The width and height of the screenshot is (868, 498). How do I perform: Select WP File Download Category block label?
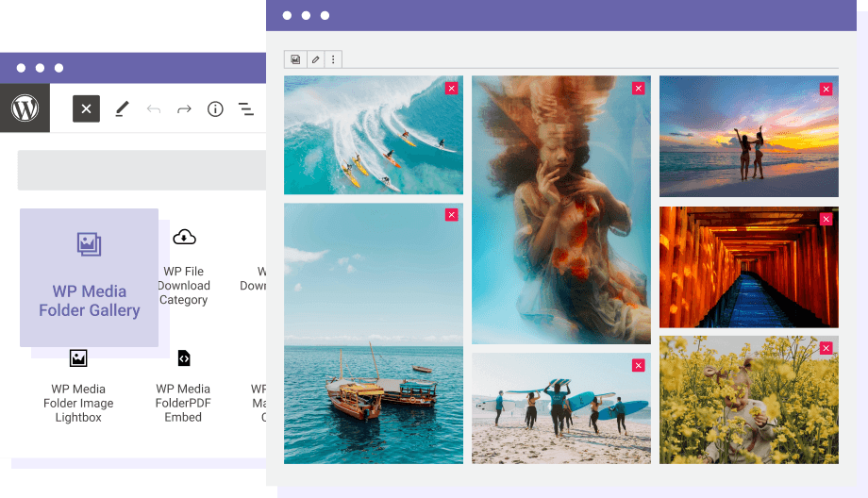(x=184, y=286)
